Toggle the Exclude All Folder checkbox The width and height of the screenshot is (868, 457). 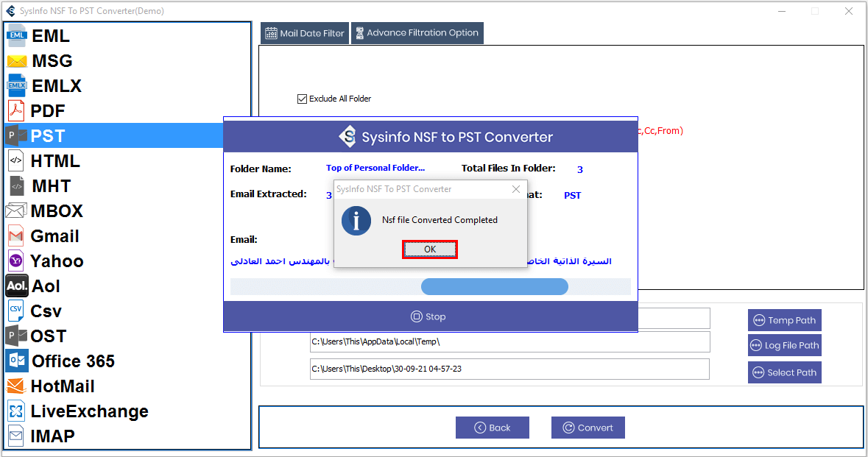[303, 99]
